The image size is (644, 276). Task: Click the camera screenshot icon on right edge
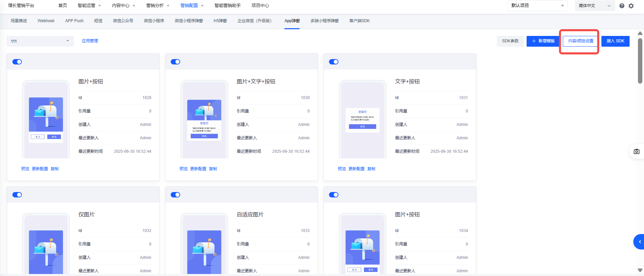[636, 151]
